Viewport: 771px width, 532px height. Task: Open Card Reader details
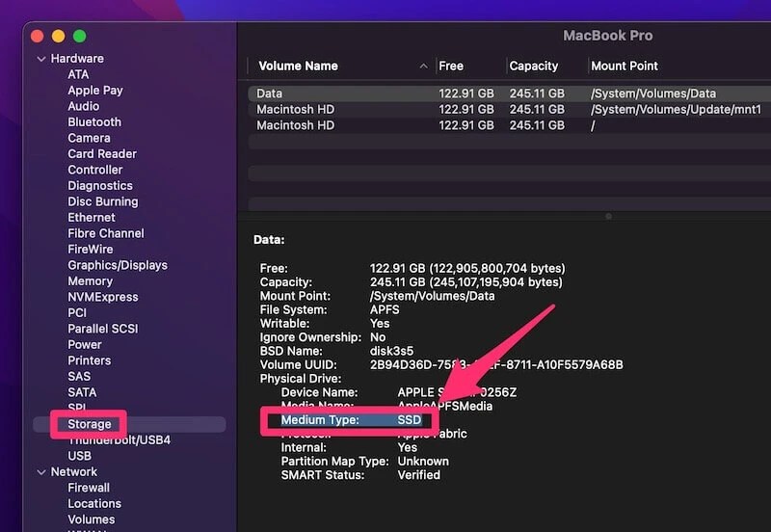pyautogui.click(x=102, y=154)
